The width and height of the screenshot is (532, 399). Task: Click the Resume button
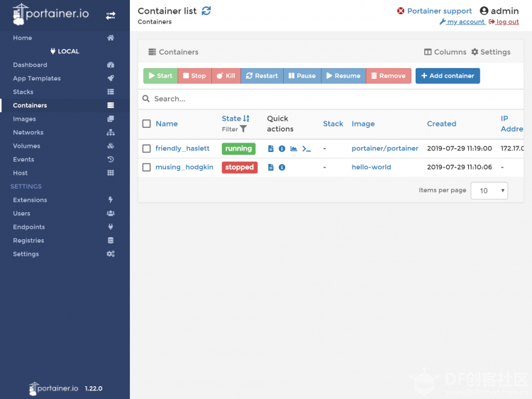pyautogui.click(x=343, y=76)
